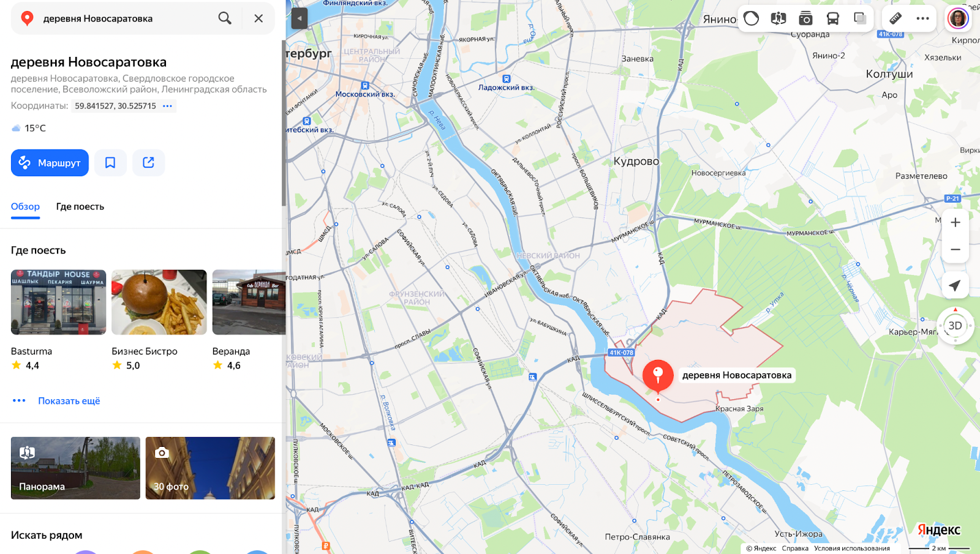
Task: Build route with Маршрут button
Action: pos(50,163)
